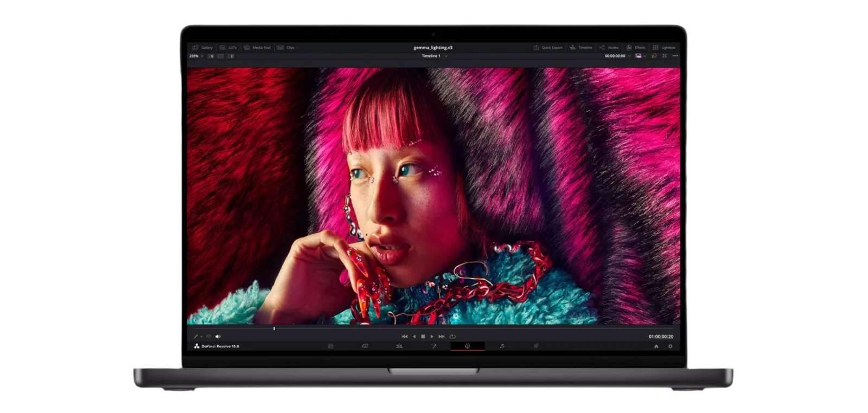
Task: Select the third viewer layout icon beside zoom
Action: (231, 56)
